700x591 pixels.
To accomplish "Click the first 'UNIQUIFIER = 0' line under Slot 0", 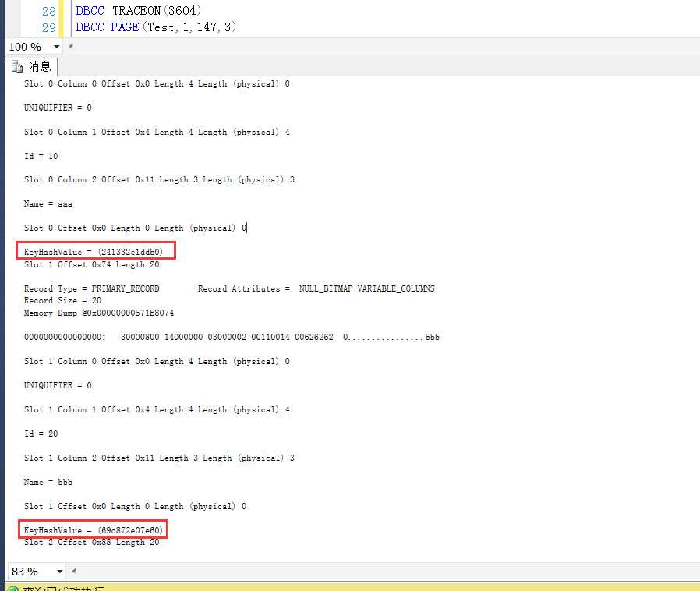I will click(x=58, y=108).
